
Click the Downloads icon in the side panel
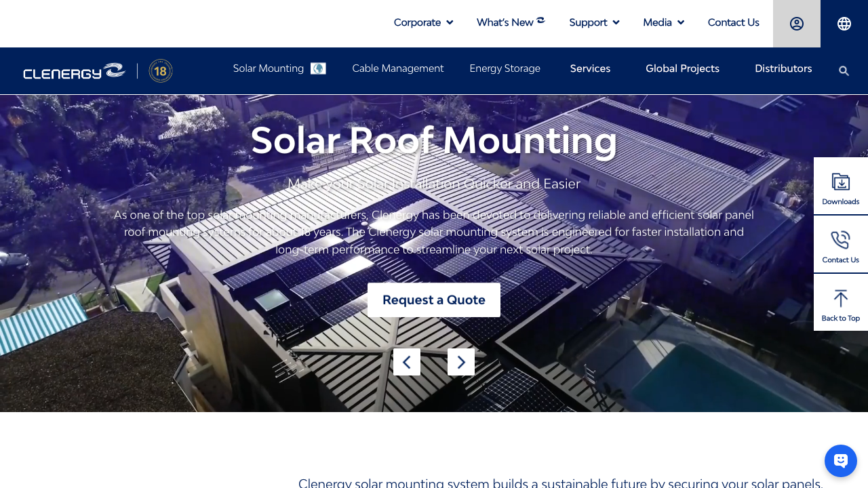click(840, 186)
